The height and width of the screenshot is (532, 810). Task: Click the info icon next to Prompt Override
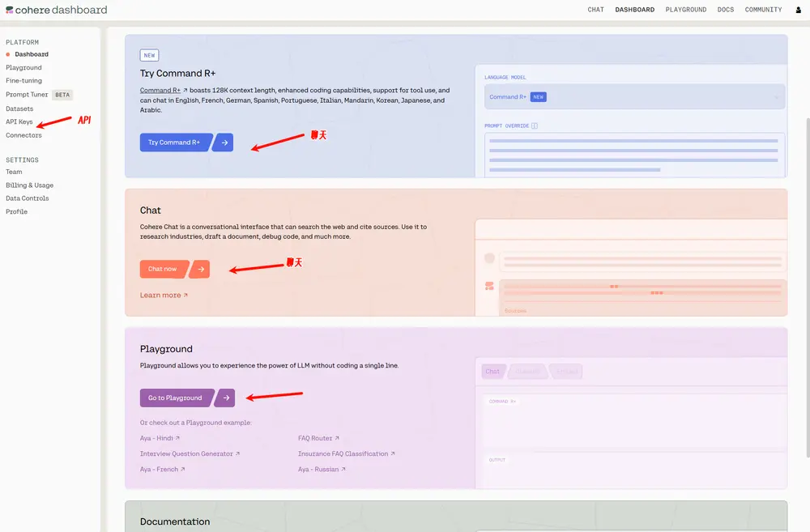click(535, 126)
